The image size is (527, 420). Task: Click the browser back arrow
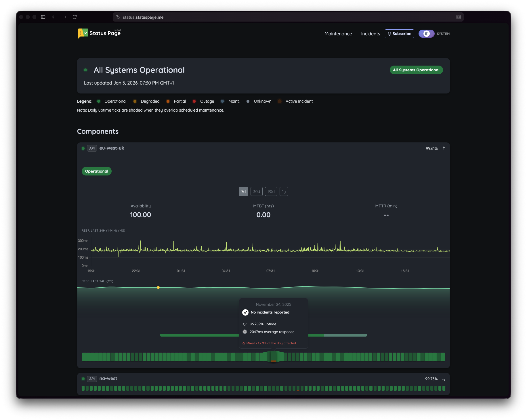click(54, 17)
